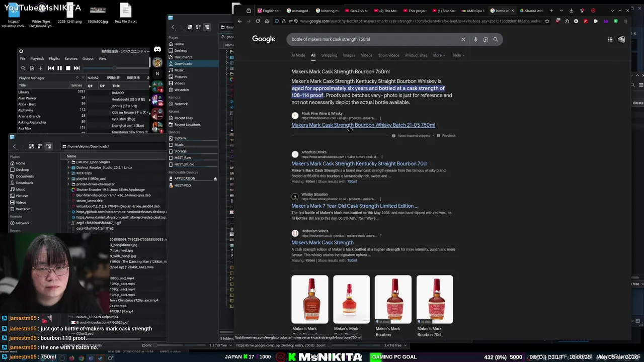The image size is (644, 362).
Task: Expand the playlist (1080p_aac) folder
Action: point(68,178)
